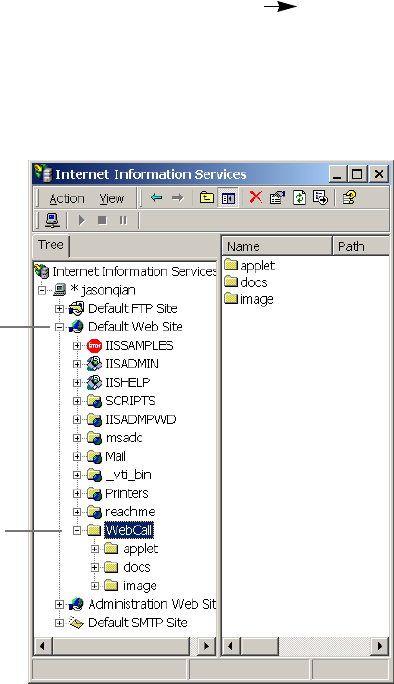
Task: Select the image subfolder in tree
Action: [140, 586]
